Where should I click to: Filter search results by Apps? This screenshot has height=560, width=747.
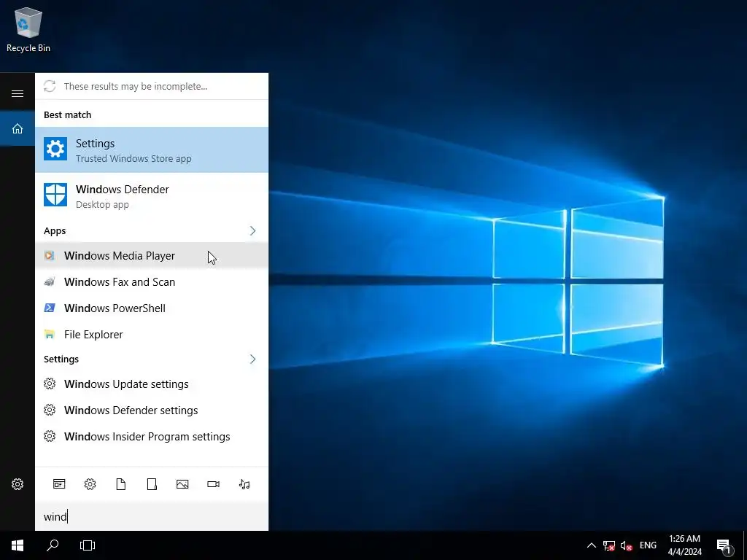[x=59, y=484]
